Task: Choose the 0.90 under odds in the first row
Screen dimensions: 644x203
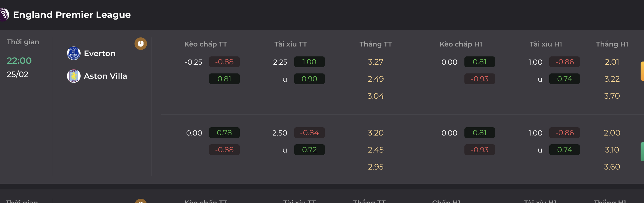Action: tap(309, 79)
